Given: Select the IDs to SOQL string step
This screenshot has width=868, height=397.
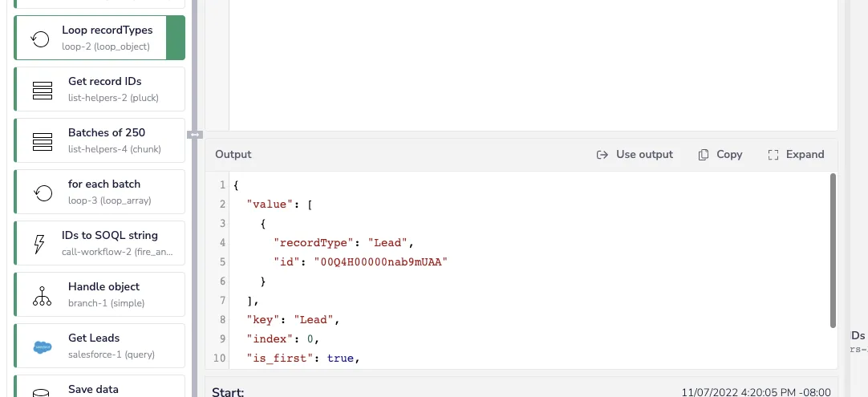Looking at the screenshot, I should (99, 243).
